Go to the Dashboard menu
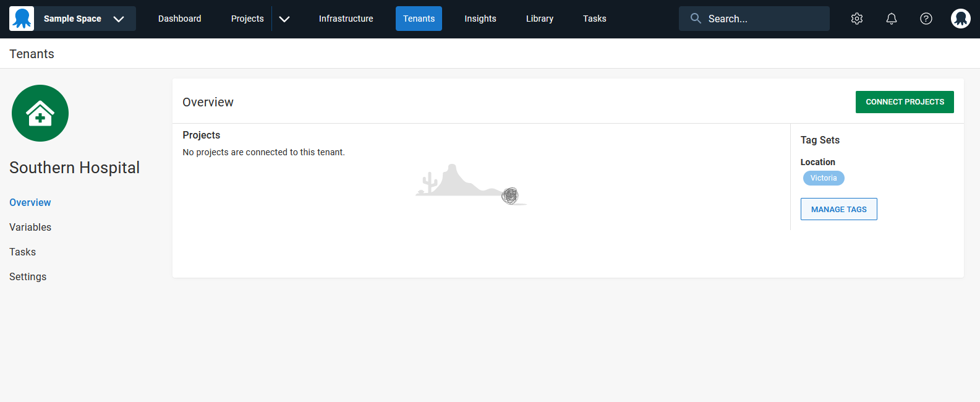Image resolution: width=980 pixels, height=402 pixels. 179,19
